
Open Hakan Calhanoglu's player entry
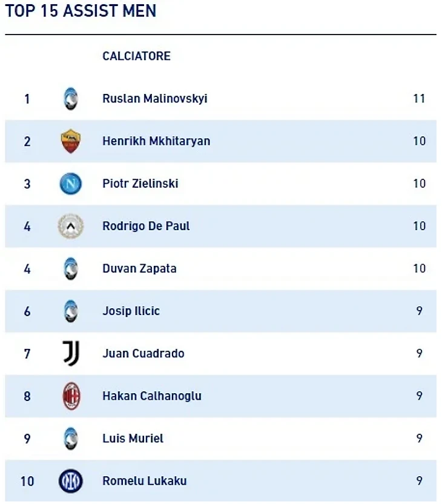(x=152, y=396)
